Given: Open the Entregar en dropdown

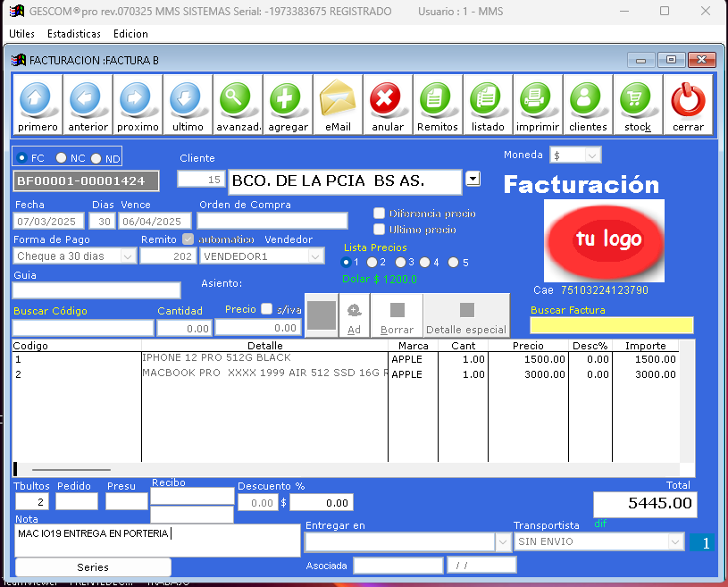Looking at the screenshot, I should tap(503, 542).
